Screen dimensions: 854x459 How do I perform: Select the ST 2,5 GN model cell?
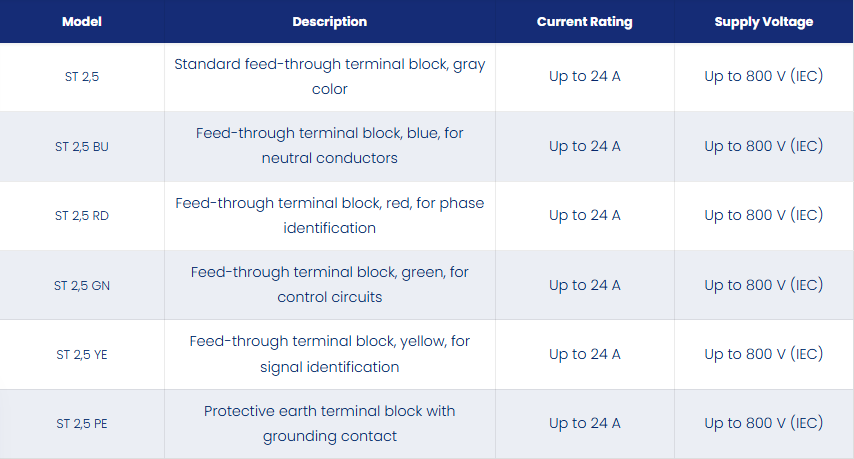point(82,285)
